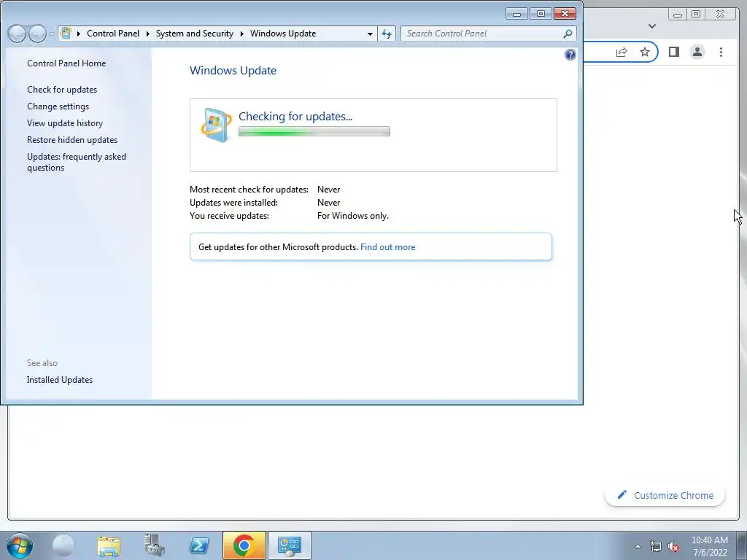Open the Chrome three-dot menu
This screenshot has width=747, height=560.
pos(721,52)
